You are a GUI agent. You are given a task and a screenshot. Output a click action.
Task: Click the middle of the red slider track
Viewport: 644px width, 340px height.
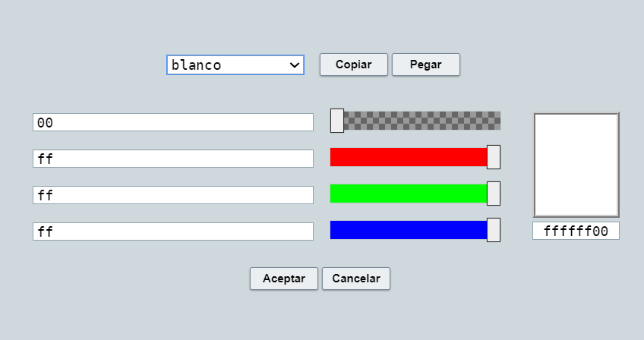tap(415, 157)
